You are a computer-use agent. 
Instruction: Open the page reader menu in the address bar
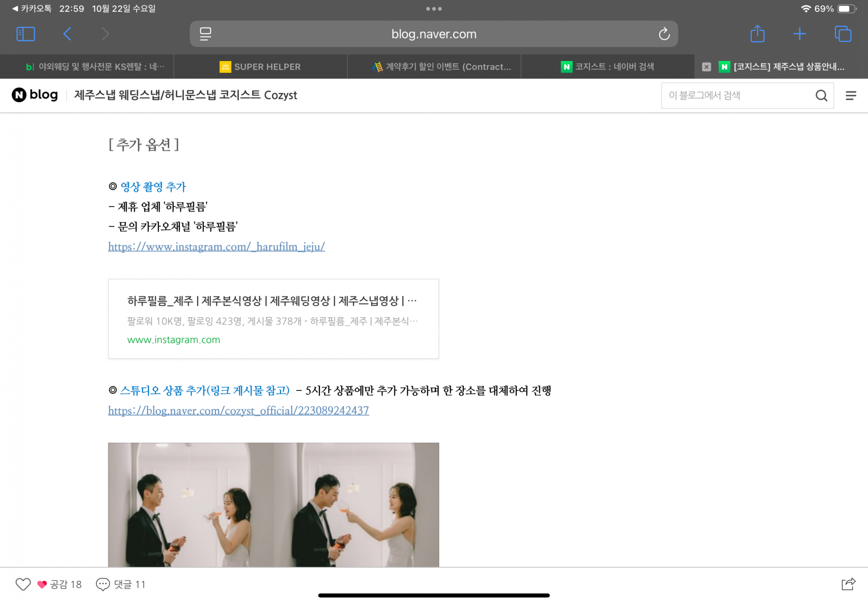click(205, 34)
